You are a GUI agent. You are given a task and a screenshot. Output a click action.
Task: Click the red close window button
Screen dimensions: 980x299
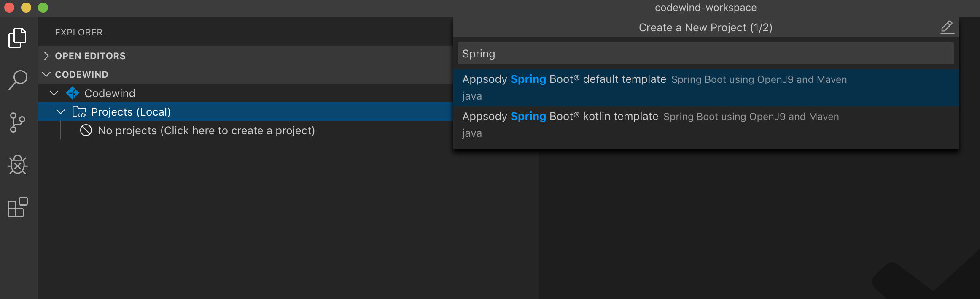[x=9, y=8]
